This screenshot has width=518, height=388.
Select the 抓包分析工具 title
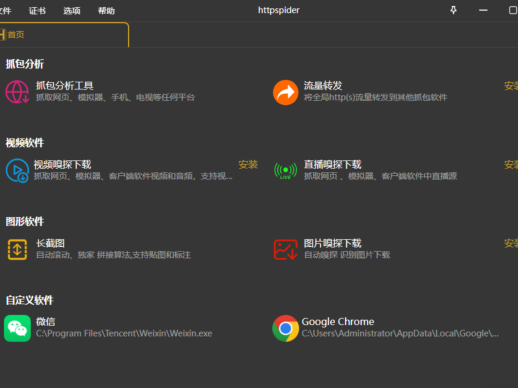tap(64, 86)
